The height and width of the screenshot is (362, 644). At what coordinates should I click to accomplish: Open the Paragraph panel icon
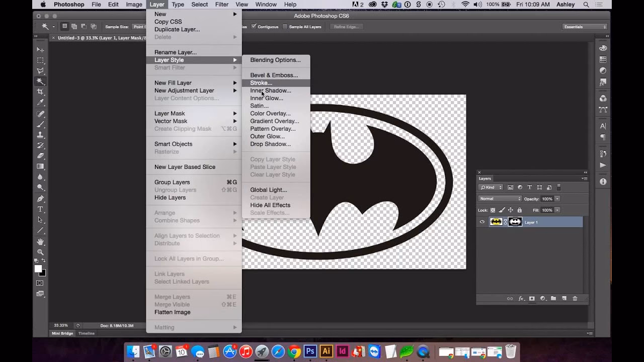tap(603, 136)
